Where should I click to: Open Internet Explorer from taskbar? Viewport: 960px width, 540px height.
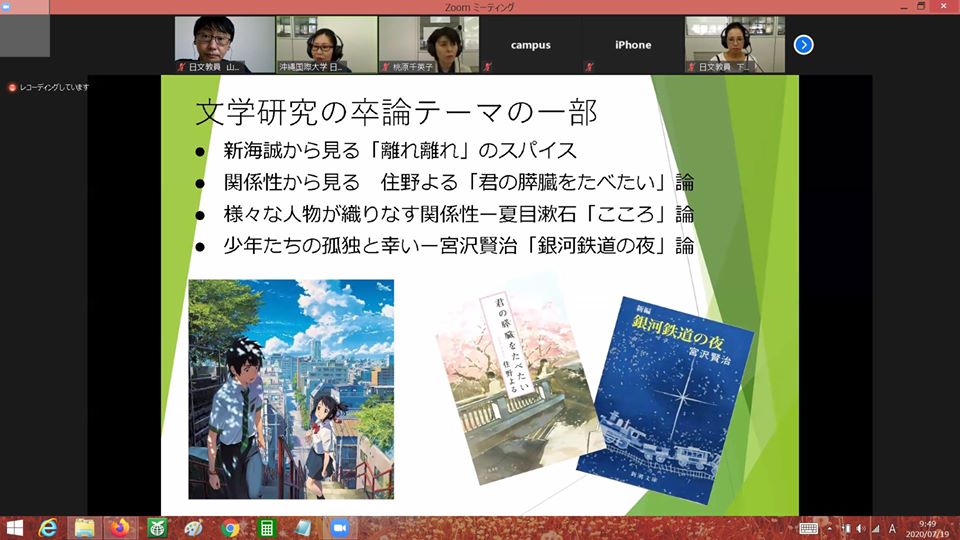[48, 528]
